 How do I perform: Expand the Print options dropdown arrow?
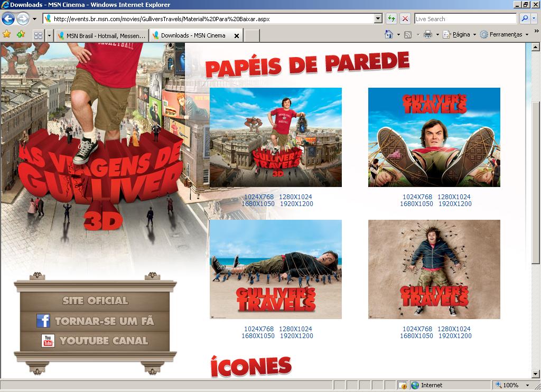point(437,34)
